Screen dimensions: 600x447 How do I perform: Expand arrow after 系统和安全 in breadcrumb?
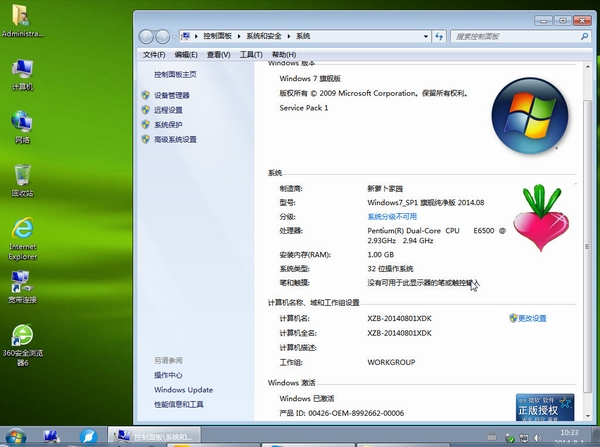click(x=289, y=36)
